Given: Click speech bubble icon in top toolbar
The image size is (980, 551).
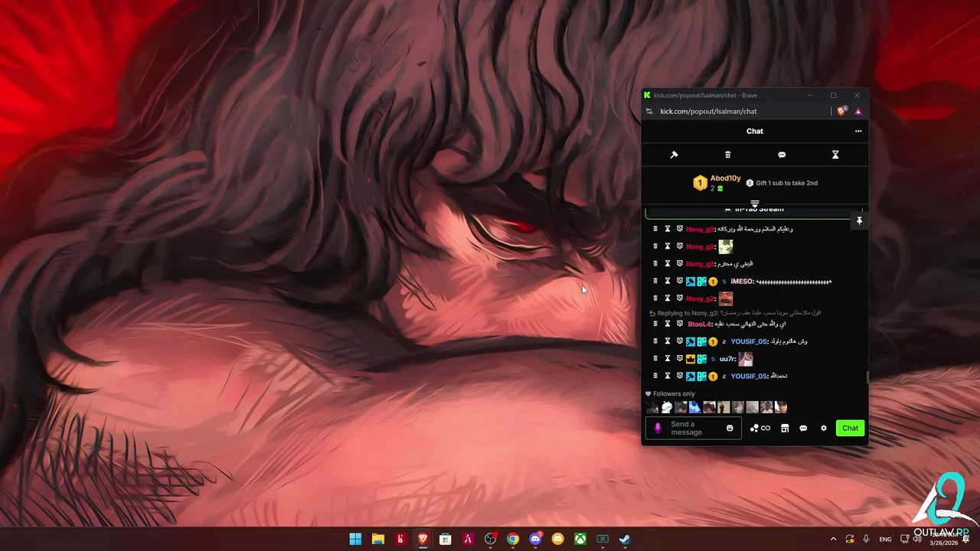Looking at the screenshot, I should [x=782, y=155].
